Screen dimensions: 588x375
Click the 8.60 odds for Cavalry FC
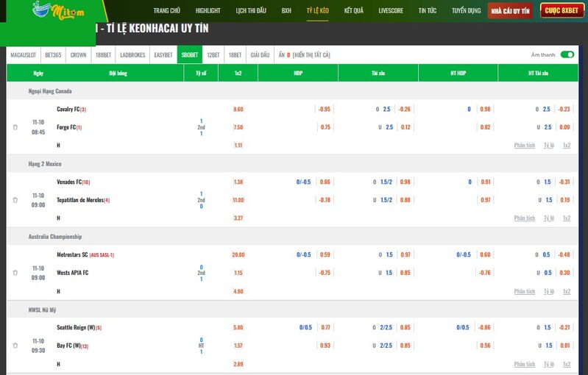[x=238, y=109]
